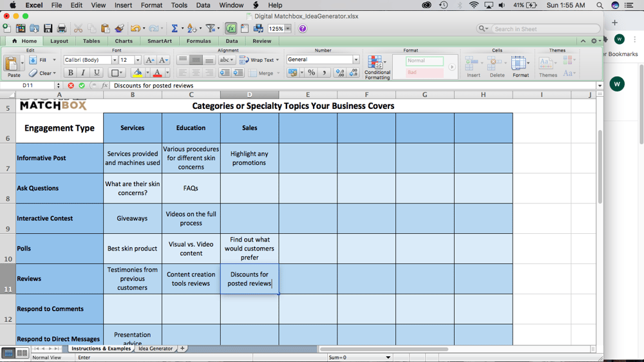Click the Search in Sheet field

pyautogui.click(x=545, y=29)
